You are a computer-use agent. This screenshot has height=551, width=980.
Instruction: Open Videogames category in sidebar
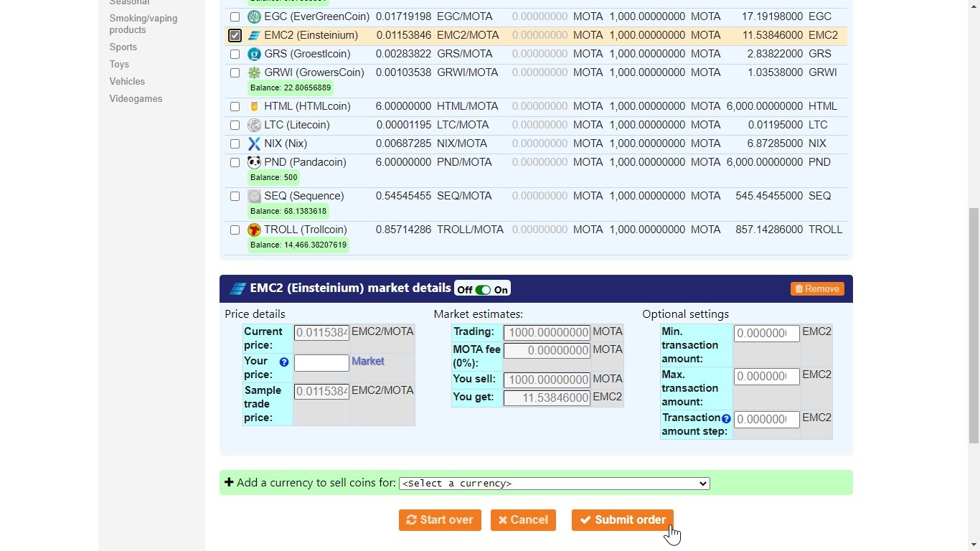(136, 98)
